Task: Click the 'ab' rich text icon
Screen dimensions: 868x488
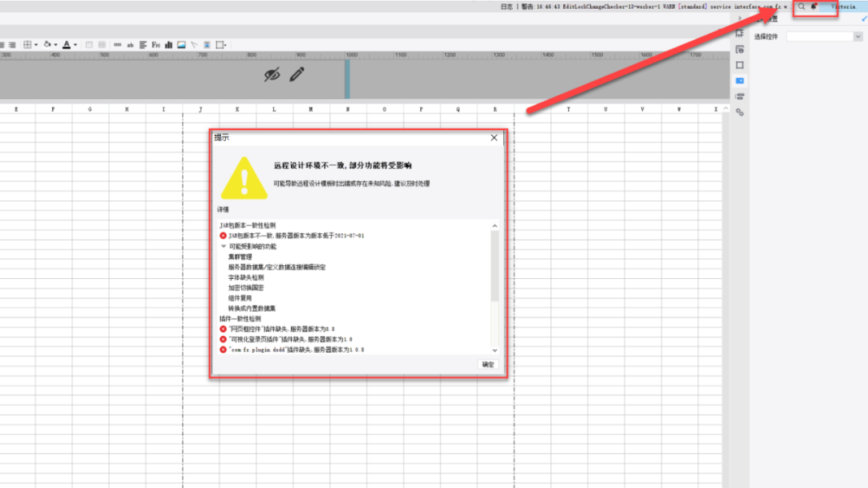Action: pyautogui.click(x=130, y=45)
